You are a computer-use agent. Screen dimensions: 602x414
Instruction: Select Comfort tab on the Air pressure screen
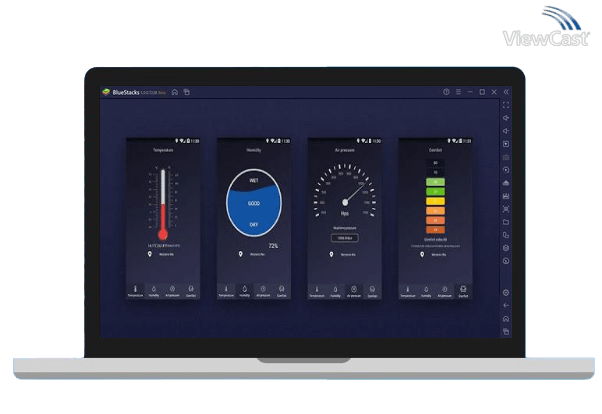click(x=372, y=291)
